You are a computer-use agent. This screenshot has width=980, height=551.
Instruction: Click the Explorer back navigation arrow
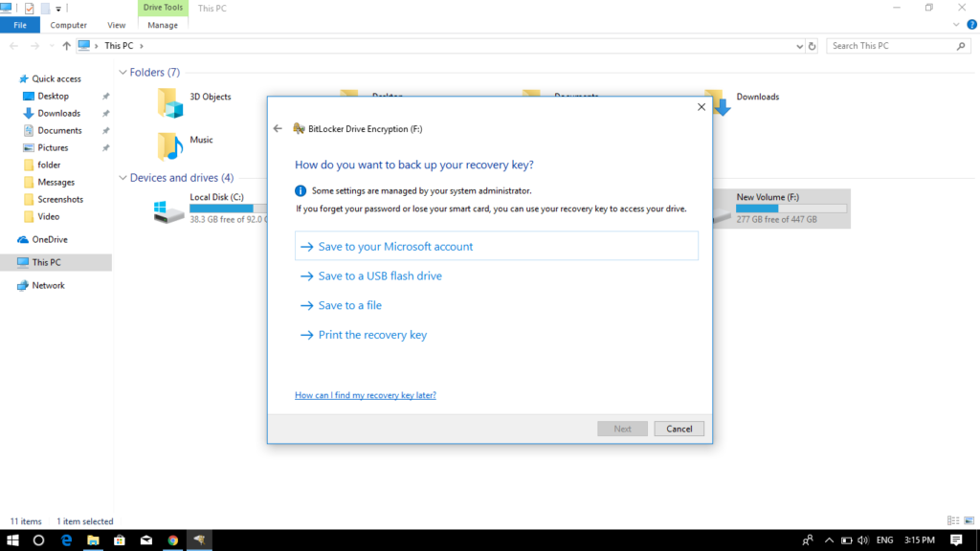pos(13,46)
